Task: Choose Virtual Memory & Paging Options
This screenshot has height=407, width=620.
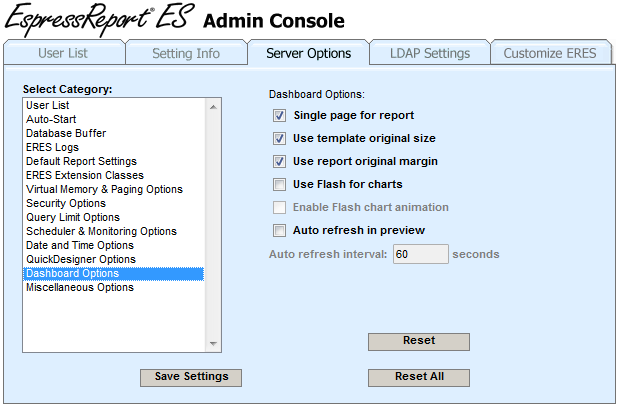Action: tap(113, 189)
